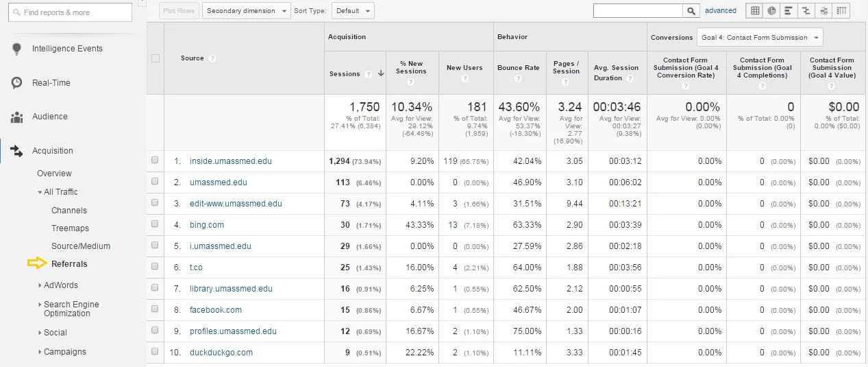Open the Goal 4 conversions dropdown
868x367 pixels.
759,38
